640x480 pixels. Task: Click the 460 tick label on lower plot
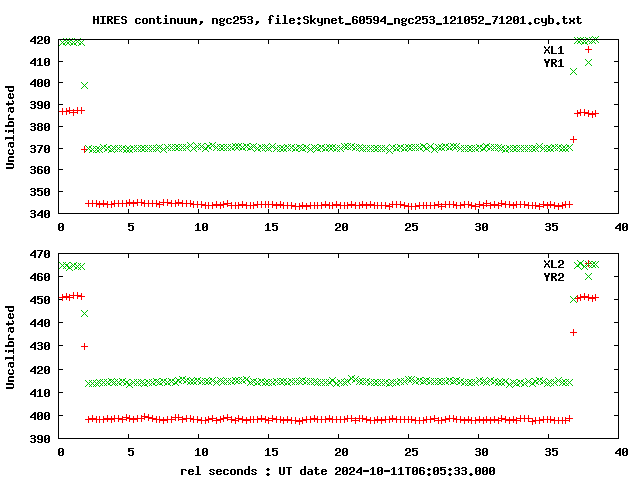click(40, 277)
